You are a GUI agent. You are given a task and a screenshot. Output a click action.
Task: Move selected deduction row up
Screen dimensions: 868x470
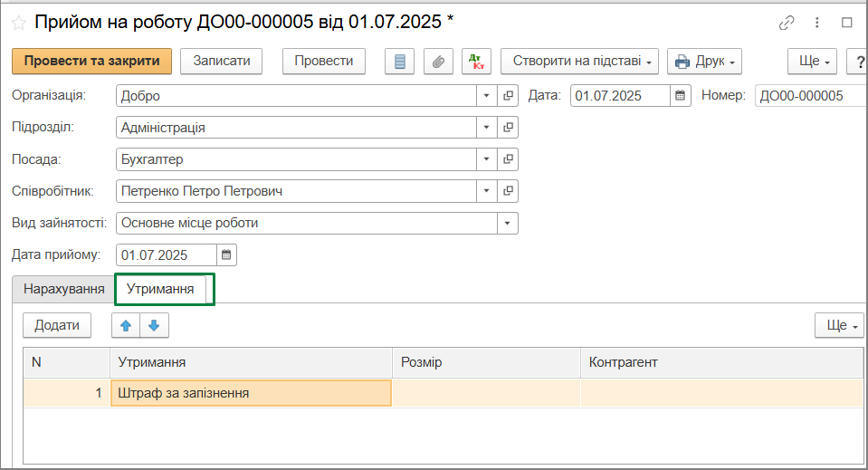[126, 325]
